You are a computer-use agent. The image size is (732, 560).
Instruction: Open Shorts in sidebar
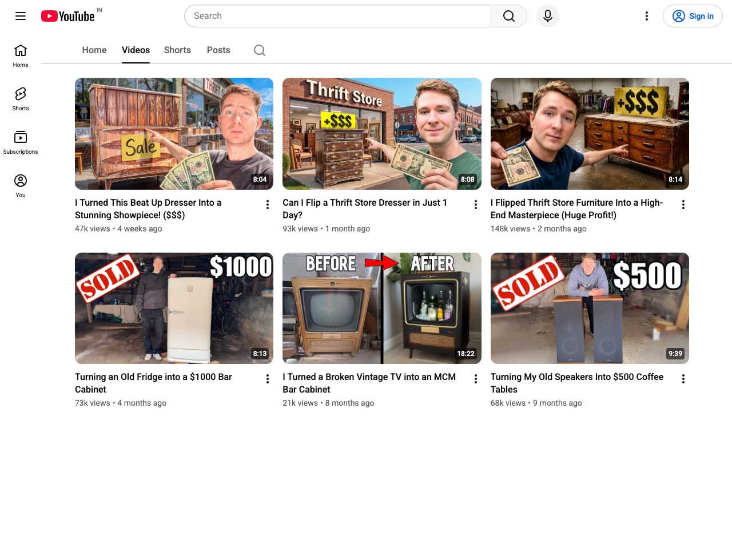pyautogui.click(x=21, y=99)
